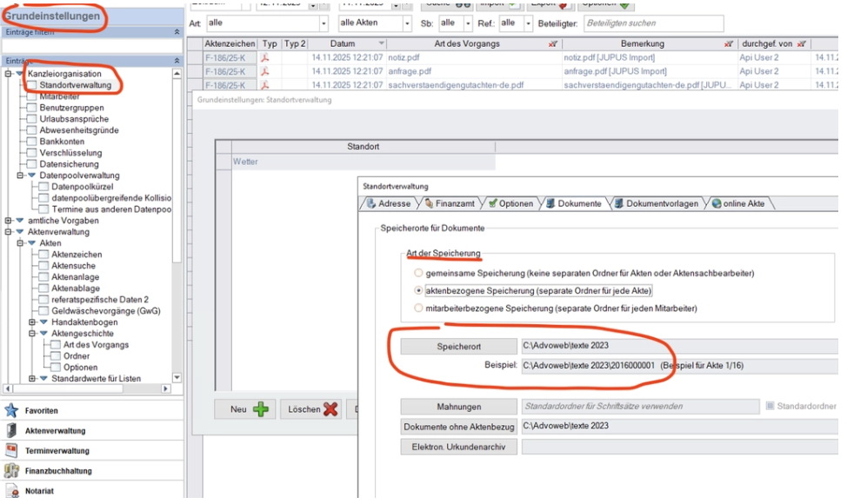Click green plus icon on Neu button

point(261,409)
